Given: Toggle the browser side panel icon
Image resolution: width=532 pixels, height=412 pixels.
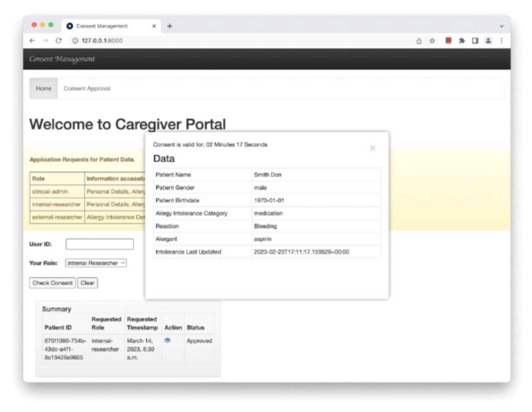Looking at the screenshot, I should [x=475, y=41].
